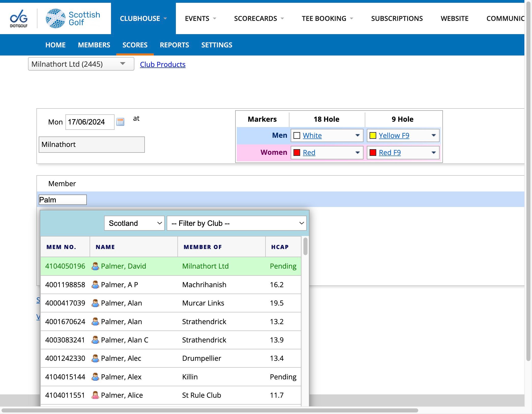Open the Club Products link
Viewport: 532px width, 414px height.
tap(163, 64)
